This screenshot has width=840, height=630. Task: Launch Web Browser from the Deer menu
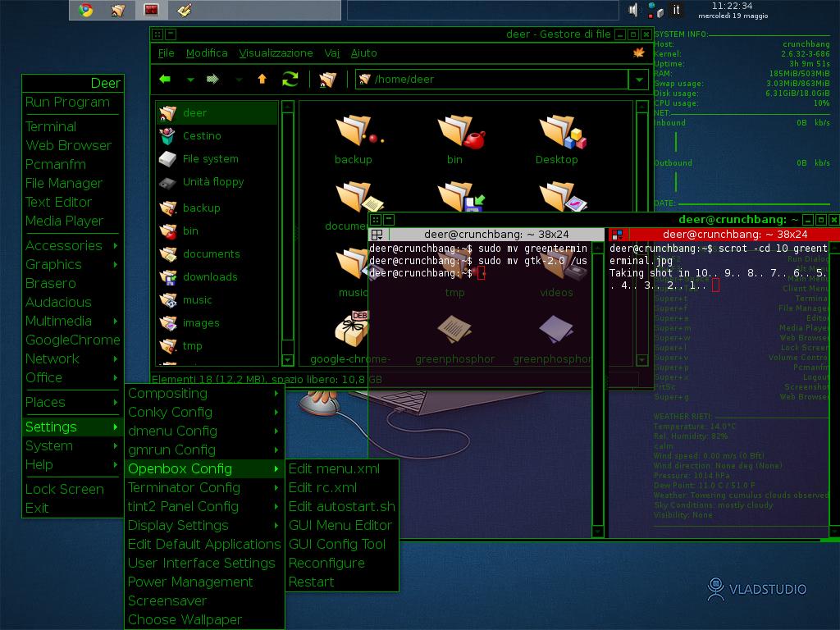[x=72, y=145]
